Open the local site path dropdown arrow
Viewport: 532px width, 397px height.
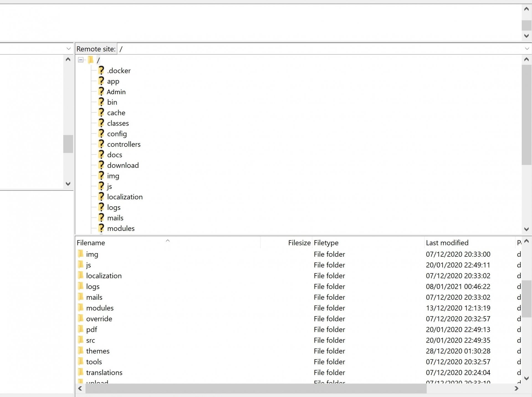[68, 49]
